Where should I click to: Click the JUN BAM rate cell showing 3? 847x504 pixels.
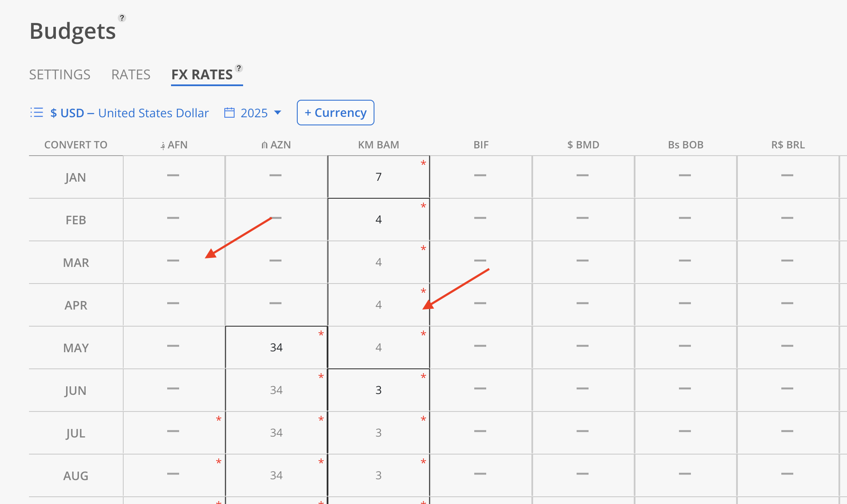pos(378,390)
